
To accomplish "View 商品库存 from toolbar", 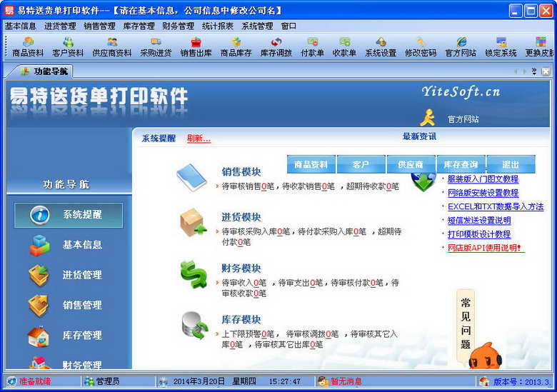I will pyautogui.click(x=236, y=47).
